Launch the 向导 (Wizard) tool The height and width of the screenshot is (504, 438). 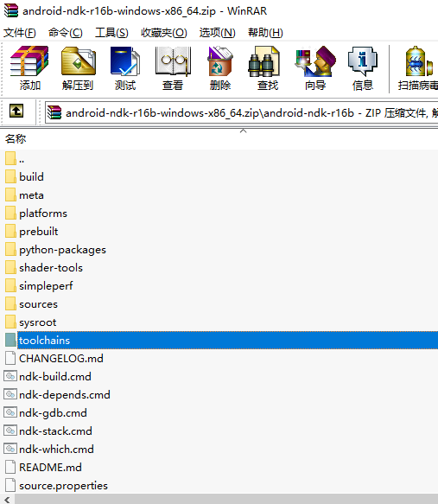point(315,68)
